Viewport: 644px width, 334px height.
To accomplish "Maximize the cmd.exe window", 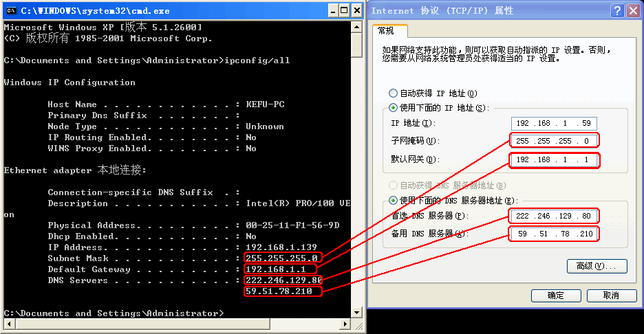I will [344, 11].
